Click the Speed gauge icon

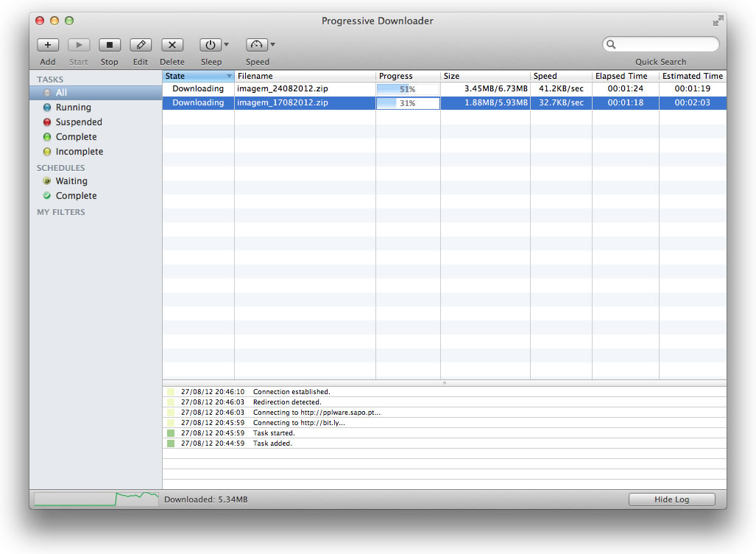coord(256,45)
